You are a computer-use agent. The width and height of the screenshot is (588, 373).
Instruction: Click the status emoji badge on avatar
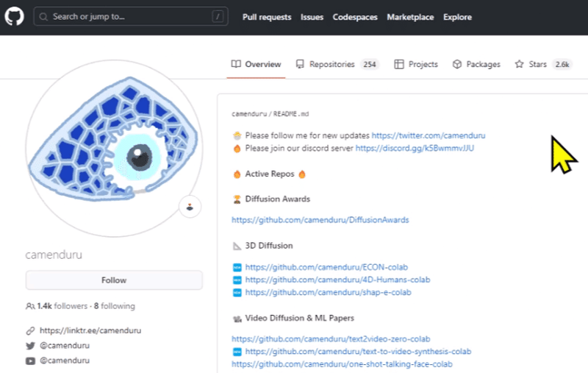pyautogui.click(x=190, y=207)
